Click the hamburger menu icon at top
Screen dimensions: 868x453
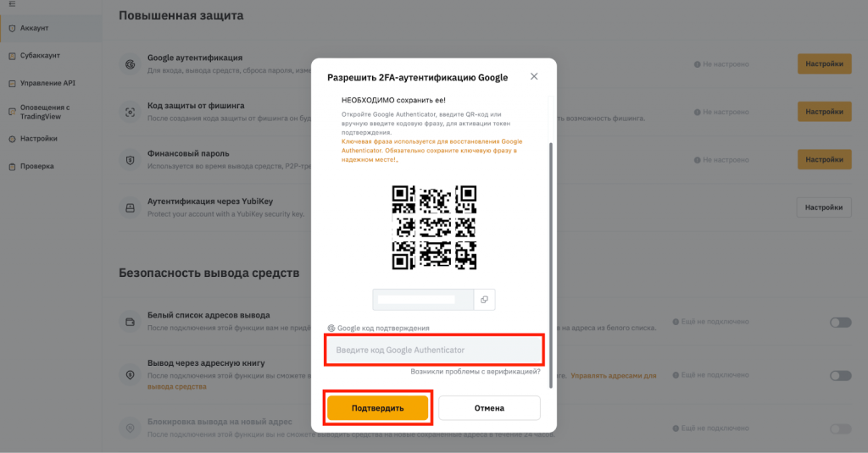tap(12, 4)
